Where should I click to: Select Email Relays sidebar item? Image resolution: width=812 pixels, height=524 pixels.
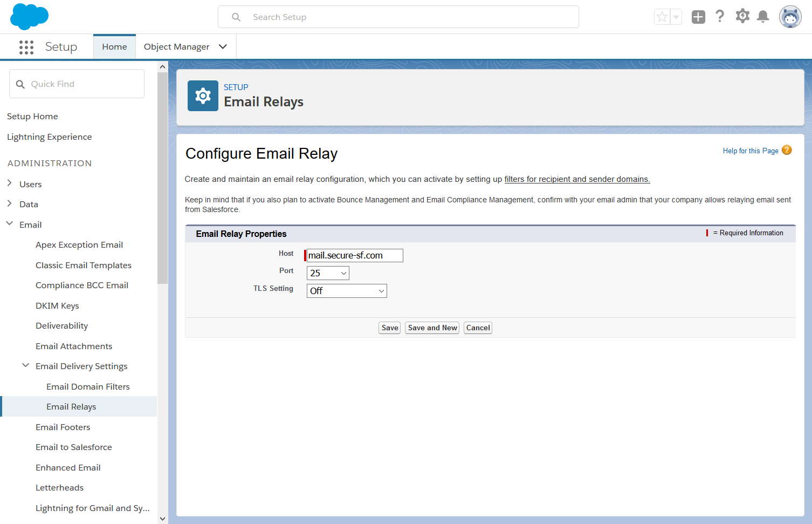[x=79, y=406]
